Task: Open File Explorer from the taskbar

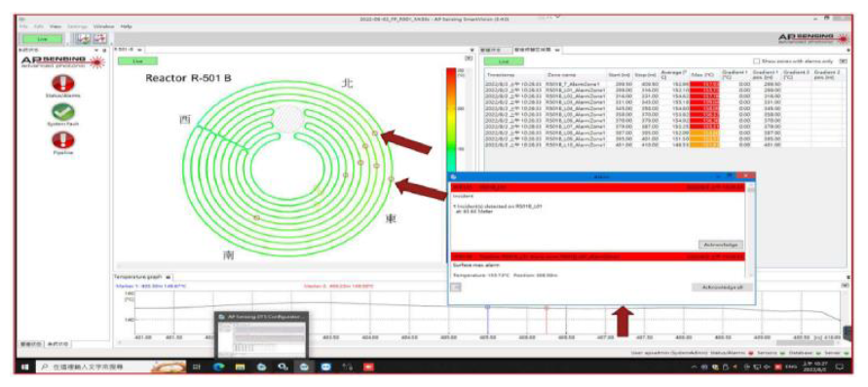Action: coord(241,367)
